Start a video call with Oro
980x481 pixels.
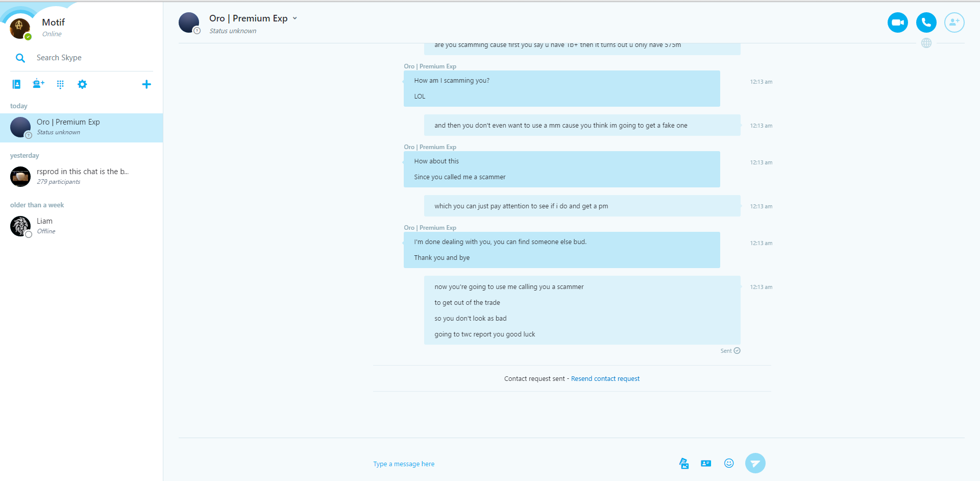(x=897, y=22)
